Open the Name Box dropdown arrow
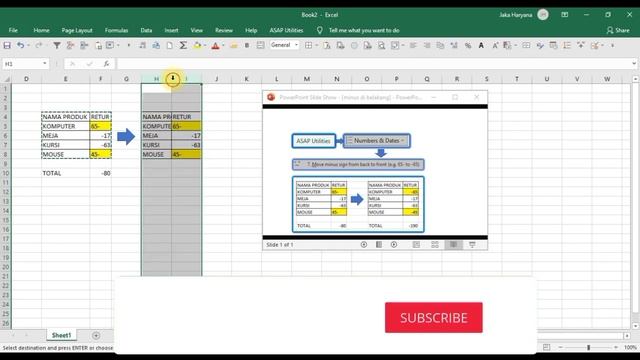640x360 pixels. pos(44,64)
